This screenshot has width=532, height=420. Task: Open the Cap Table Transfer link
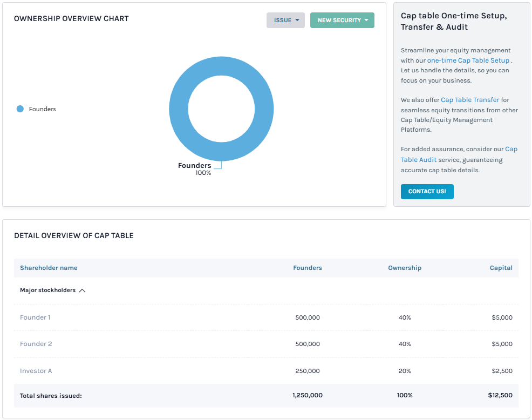click(x=469, y=100)
